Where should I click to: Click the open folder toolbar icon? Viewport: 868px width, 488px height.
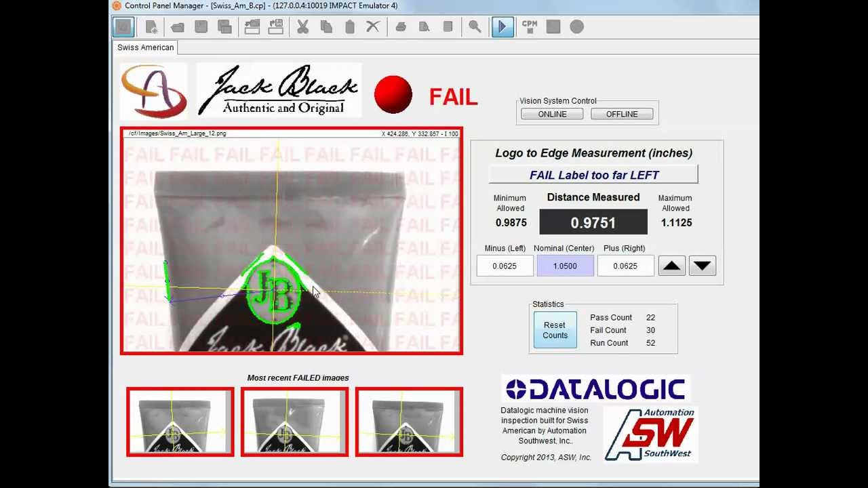pos(178,27)
